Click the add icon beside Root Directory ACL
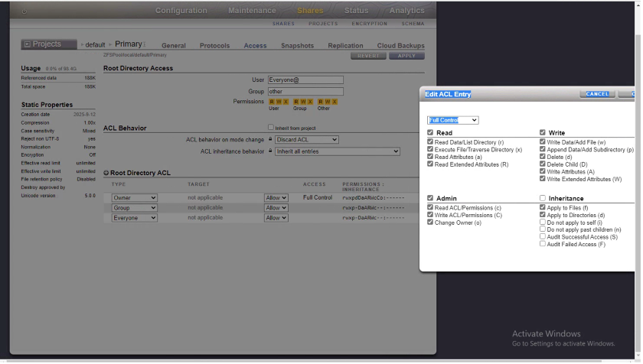Viewport: 643px width, 364px height. [106, 173]
